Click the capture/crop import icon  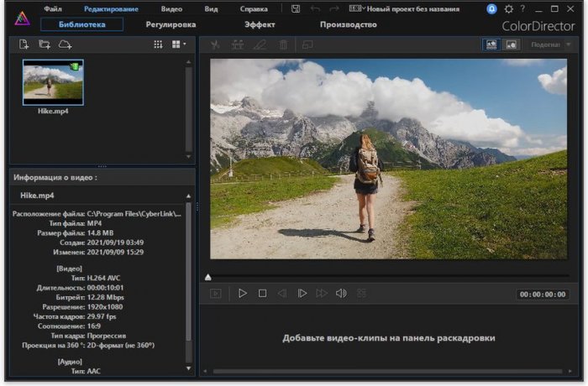tap(45, 44)
